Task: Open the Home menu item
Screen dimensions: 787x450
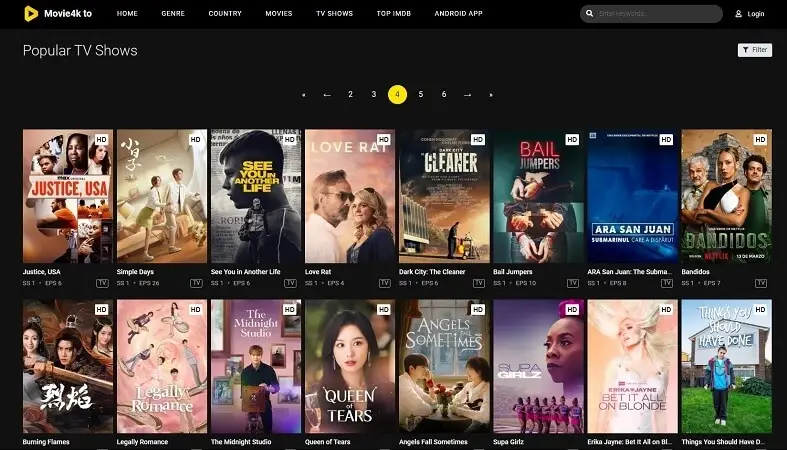Action: click(x=127, y=14)
